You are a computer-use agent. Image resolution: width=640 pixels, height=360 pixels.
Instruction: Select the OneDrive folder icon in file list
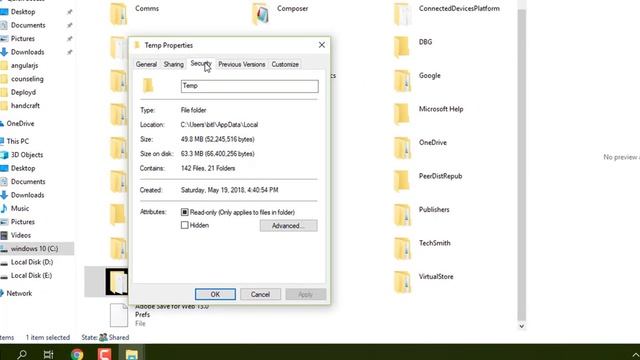402,147
